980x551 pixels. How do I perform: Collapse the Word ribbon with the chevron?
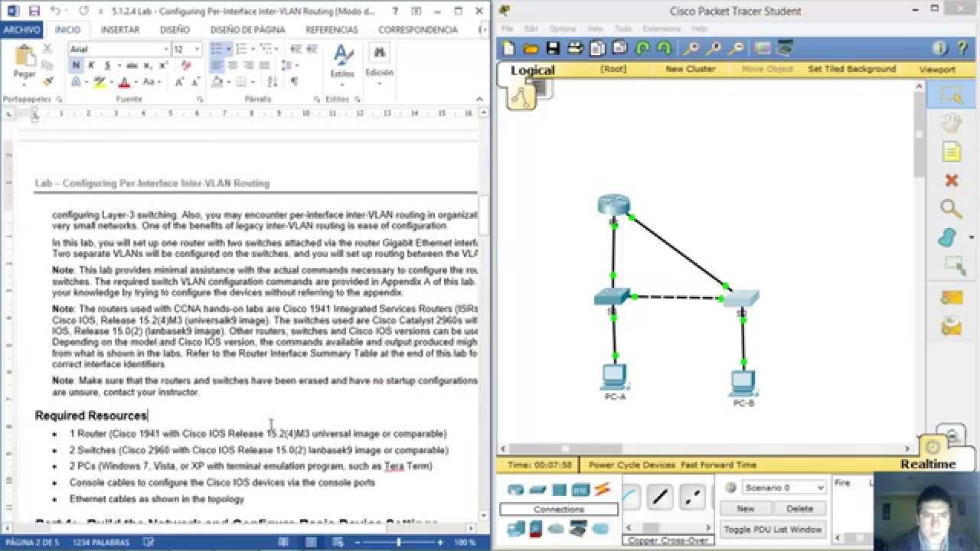point(481,99)
